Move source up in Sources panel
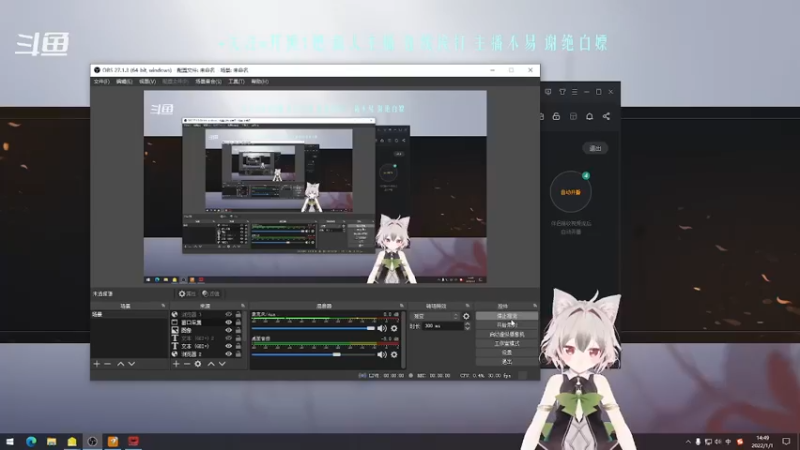This screenshot has height=450, width=800. tap(211, 364)
